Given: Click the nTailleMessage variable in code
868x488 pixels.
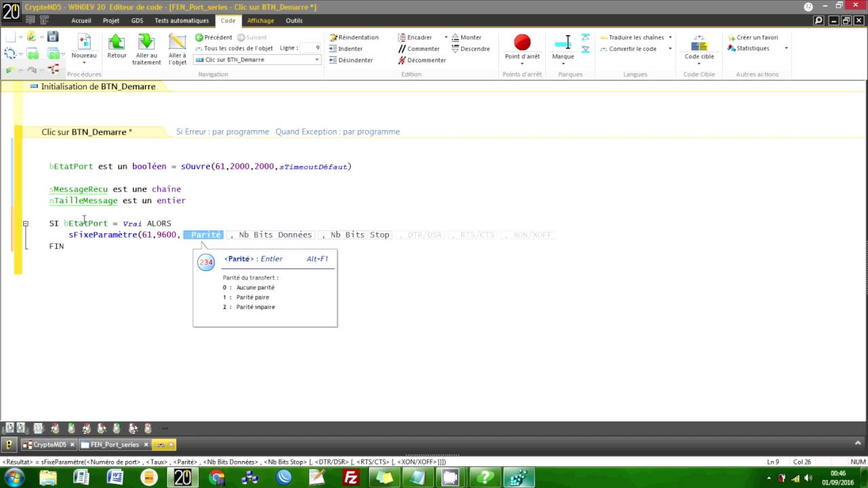Looking at the screenshot, I should pyautogui.click(x=83, y=201).
